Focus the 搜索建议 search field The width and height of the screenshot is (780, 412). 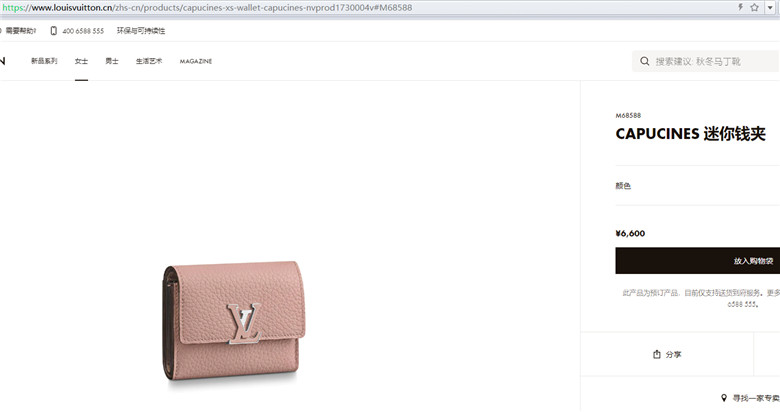click(705, 61)
